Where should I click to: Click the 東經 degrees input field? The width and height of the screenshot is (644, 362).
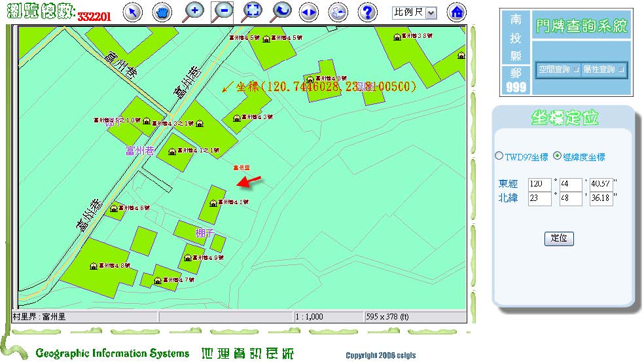540,185
